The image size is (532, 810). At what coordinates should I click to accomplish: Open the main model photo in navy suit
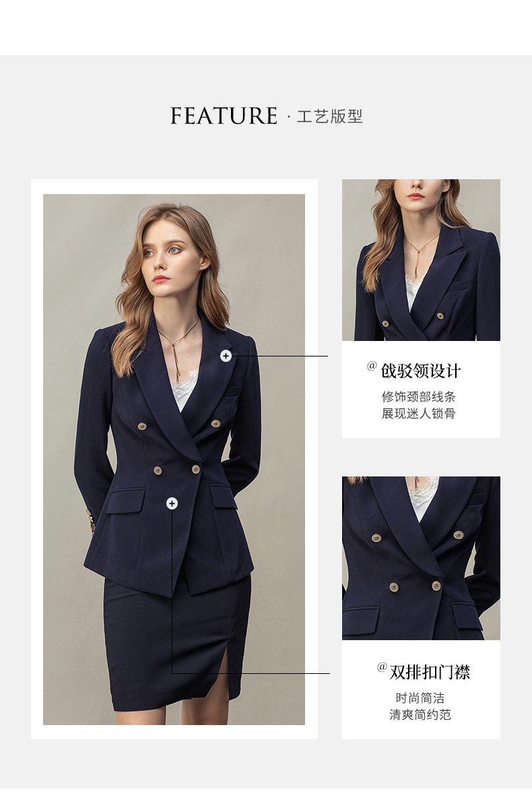click(x=174, y=460)
